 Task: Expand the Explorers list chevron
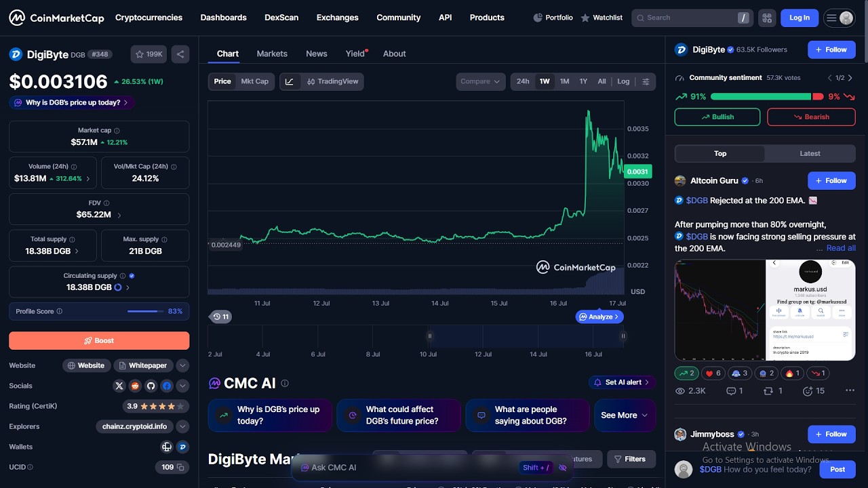[x=182, y=426]
